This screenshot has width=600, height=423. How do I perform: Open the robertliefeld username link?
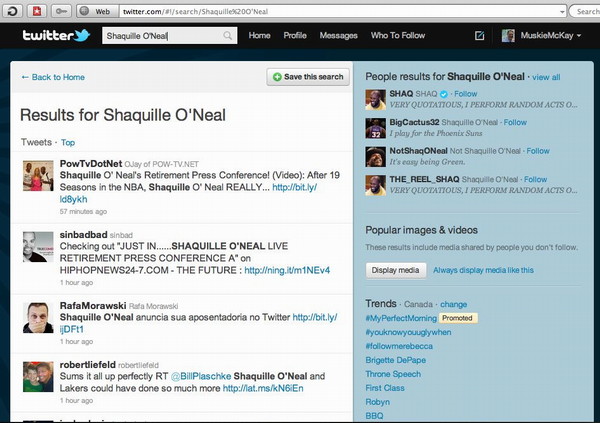click(x=88, y=365)
